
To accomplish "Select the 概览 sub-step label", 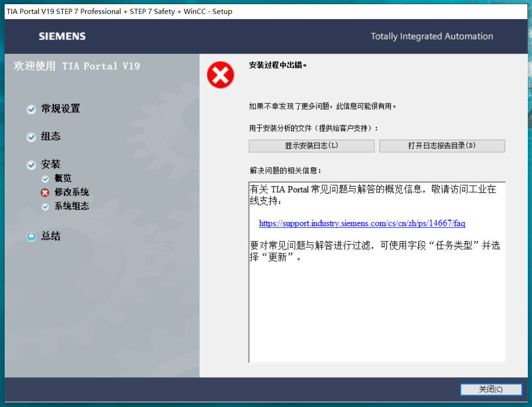I will click(x=63, y=178).
